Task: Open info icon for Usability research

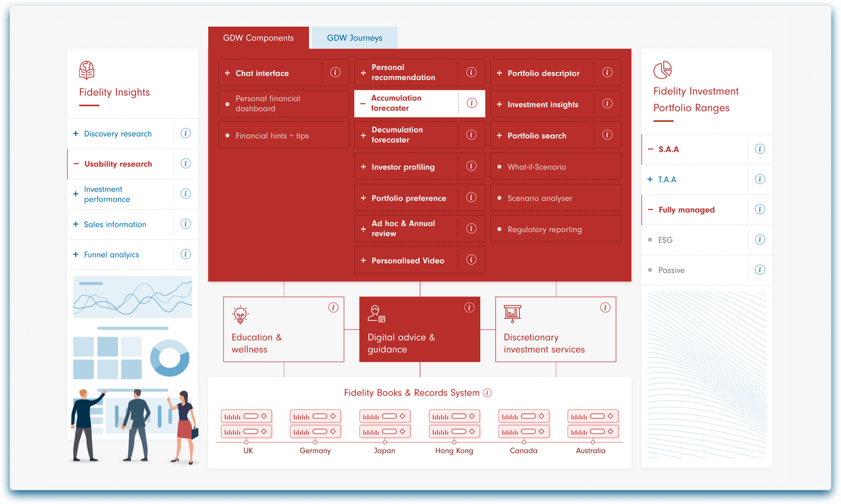Action: (186, 163)
